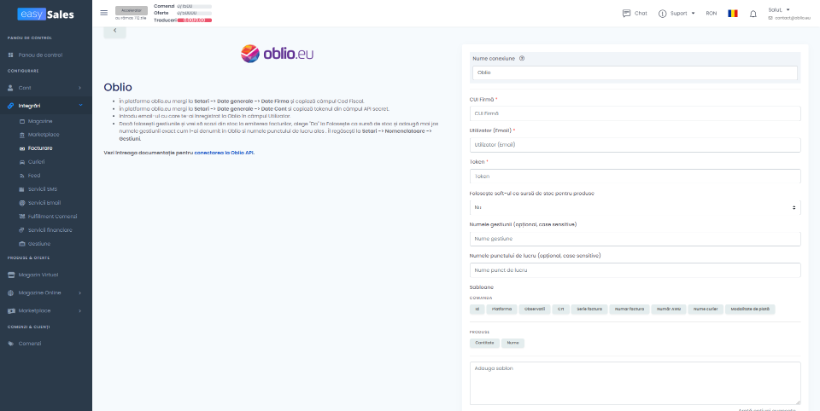Click the easySales logo
The height and width of the screenshot is (411, 820).
tap(45, 14)
